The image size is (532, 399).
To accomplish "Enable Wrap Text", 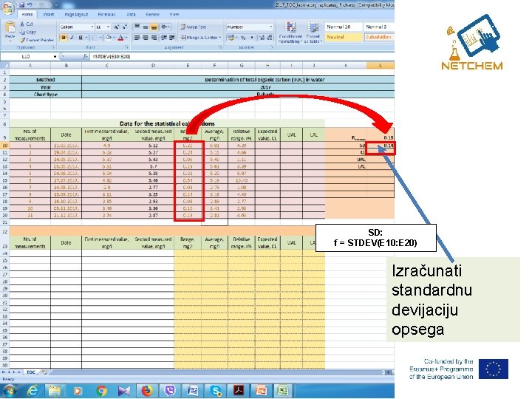I will [x=193, y=27].
